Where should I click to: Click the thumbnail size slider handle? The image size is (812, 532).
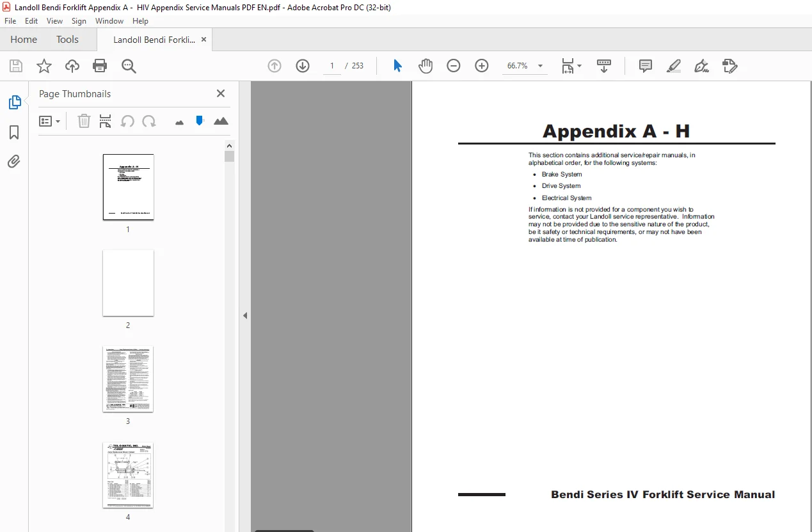[x=200, y=120]
